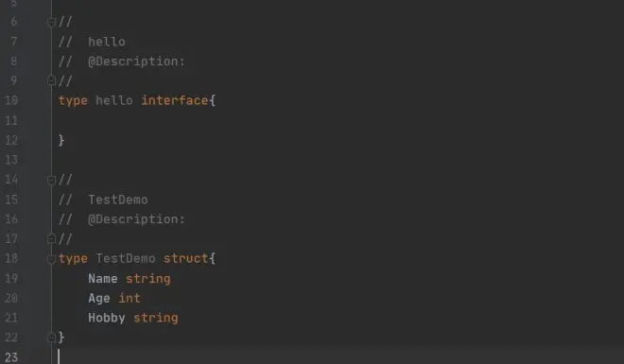Click the @Description comment on line 16
The image size is (624, 364).
click(136, 219)
